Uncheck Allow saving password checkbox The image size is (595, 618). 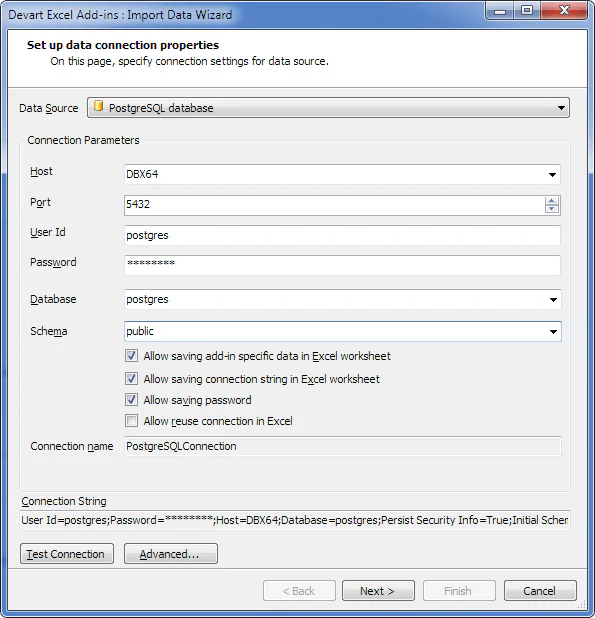(131, 400)
